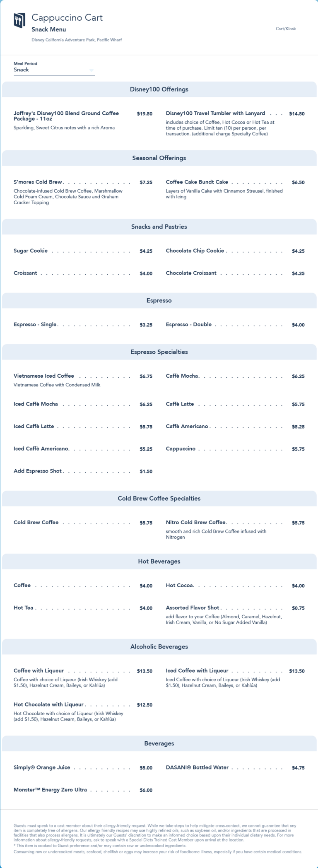
Task: Open the Meal Period dropdown arrow
Action: pyautogui.click(x=92, y=70)
